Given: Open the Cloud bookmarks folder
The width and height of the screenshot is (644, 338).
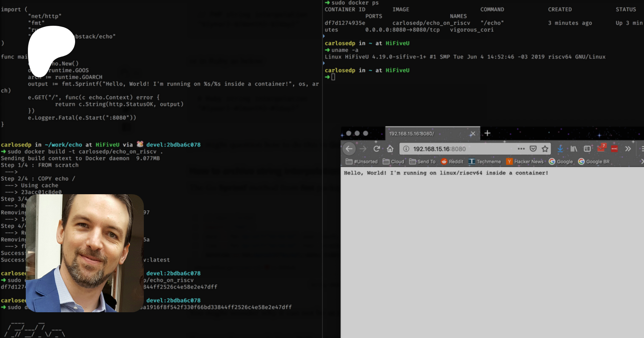Looking at the screenshot, I should (393, 162).
